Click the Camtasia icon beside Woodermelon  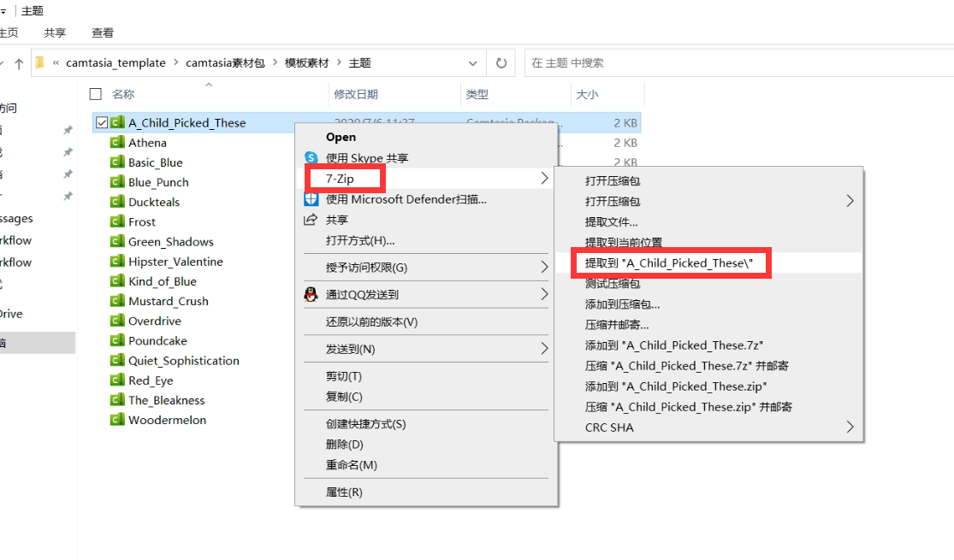tap(119, 419)
